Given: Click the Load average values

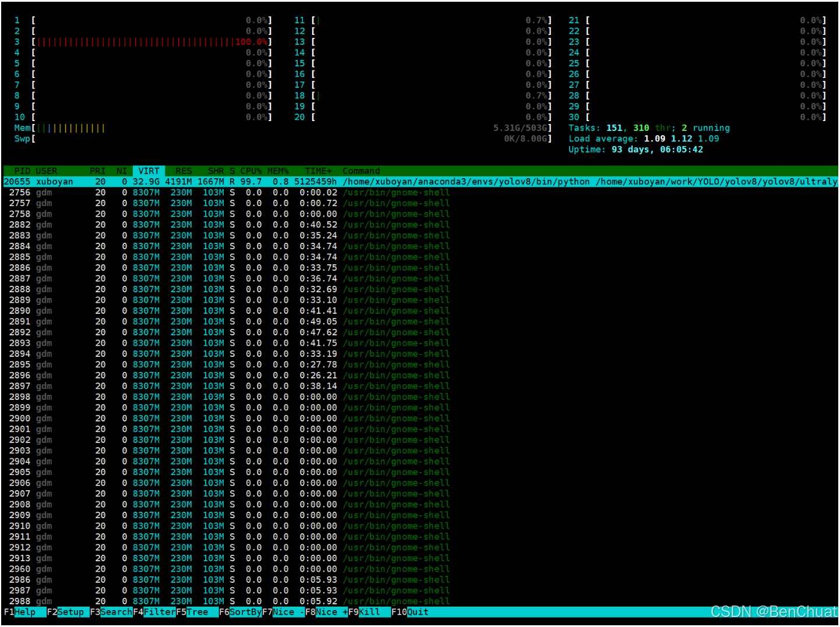Looking at the screenshot, I should 682,139.
